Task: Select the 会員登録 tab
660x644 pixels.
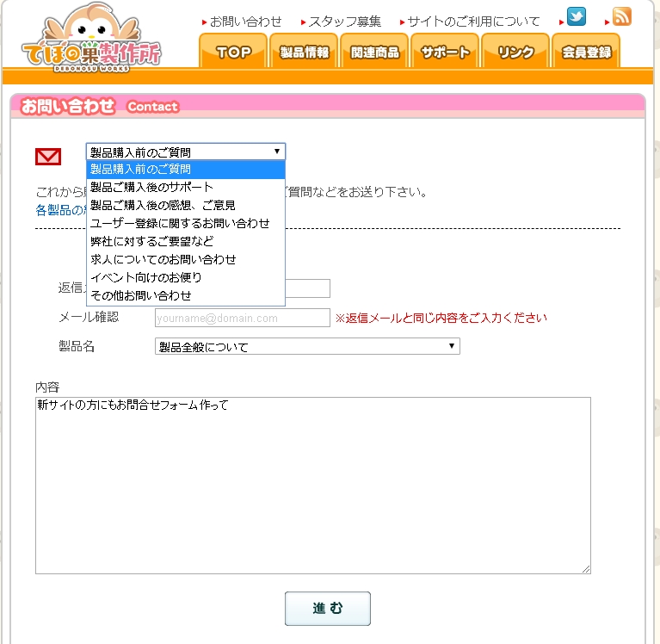Action: [586, 53]
